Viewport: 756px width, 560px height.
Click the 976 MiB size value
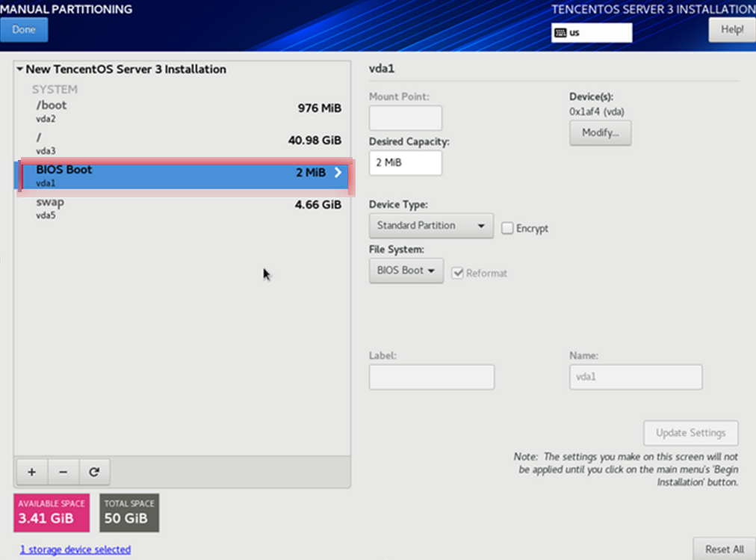[x=319, y=108]
